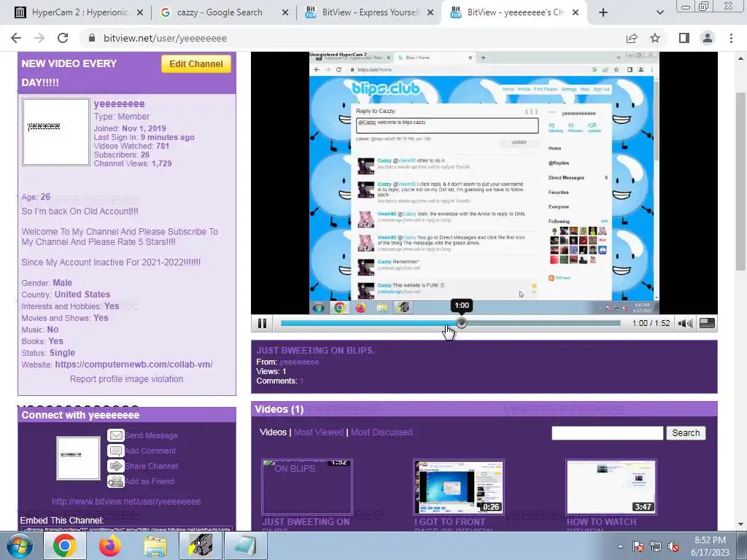Click the Add as Friend link
Viewport: 747px width, 560px height.
(x=150, y=481)
